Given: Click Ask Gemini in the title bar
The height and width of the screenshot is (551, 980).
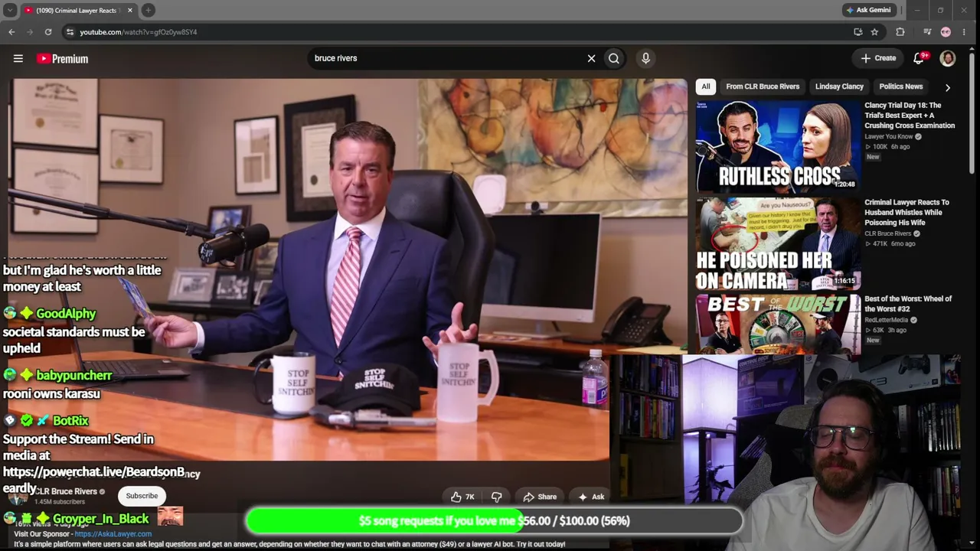Looking at the screenshot, I should [868, 10].
